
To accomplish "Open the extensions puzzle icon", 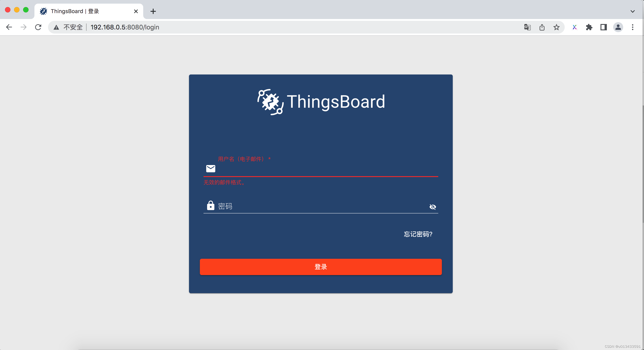I will 589,27.
